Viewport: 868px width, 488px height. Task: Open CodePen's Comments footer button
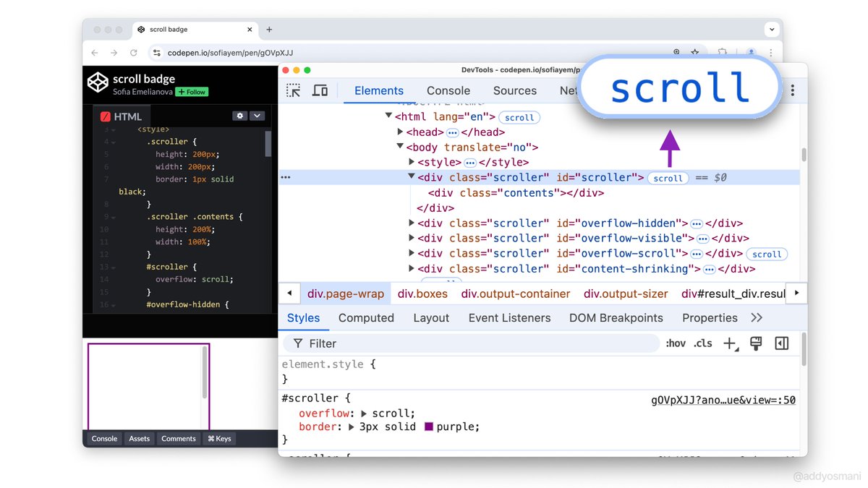click(179, 439)
